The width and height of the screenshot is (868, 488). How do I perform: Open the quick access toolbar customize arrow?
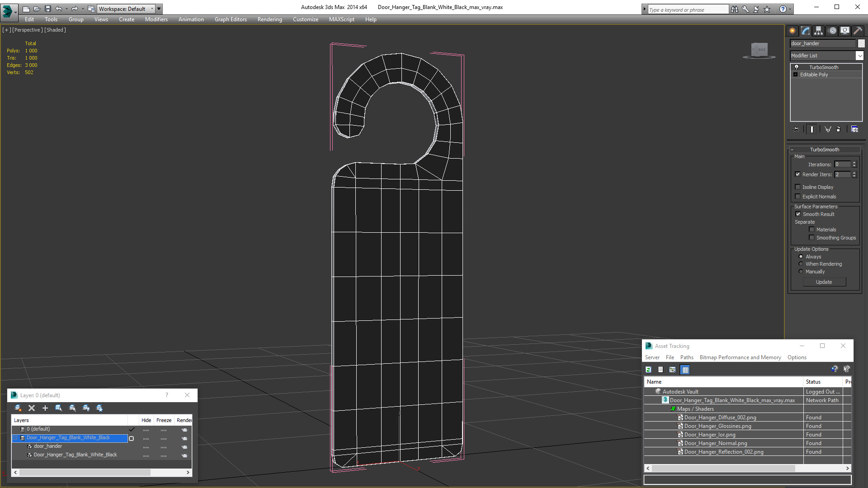pyautogui.click(x=159, y=9)
